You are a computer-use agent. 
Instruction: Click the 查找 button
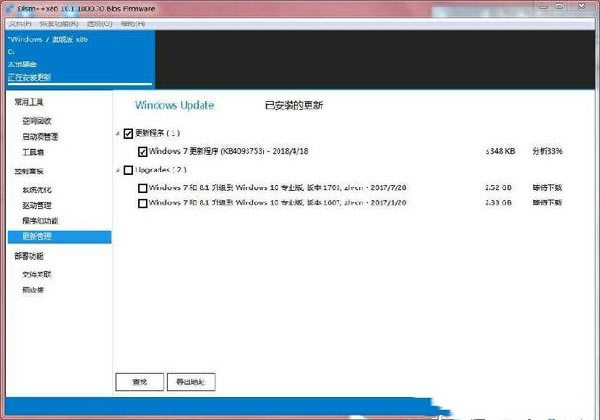click(x=140, y=382)
